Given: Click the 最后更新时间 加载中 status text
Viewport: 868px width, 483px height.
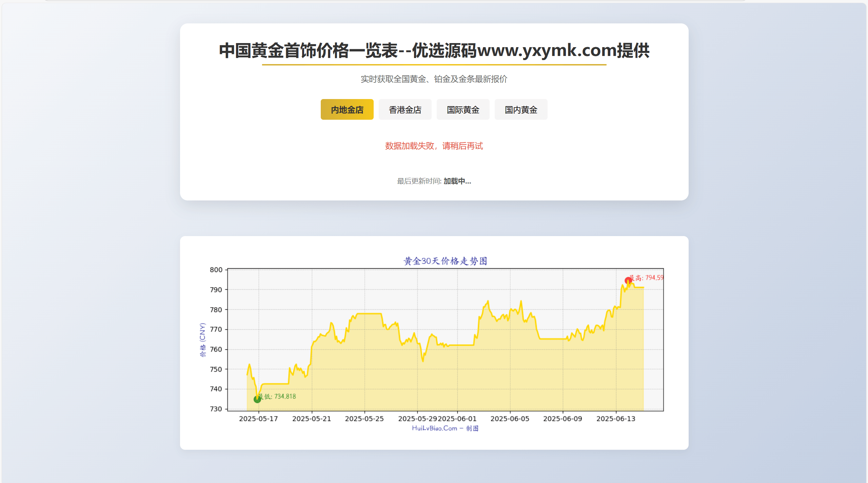Looking at the screenshot, I should [x=434, y=181].
